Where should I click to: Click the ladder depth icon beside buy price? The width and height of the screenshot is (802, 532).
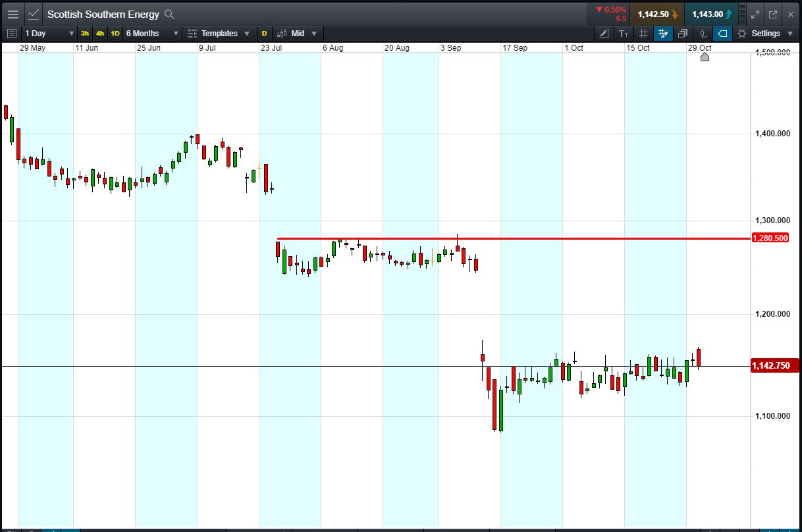point(743,14)
